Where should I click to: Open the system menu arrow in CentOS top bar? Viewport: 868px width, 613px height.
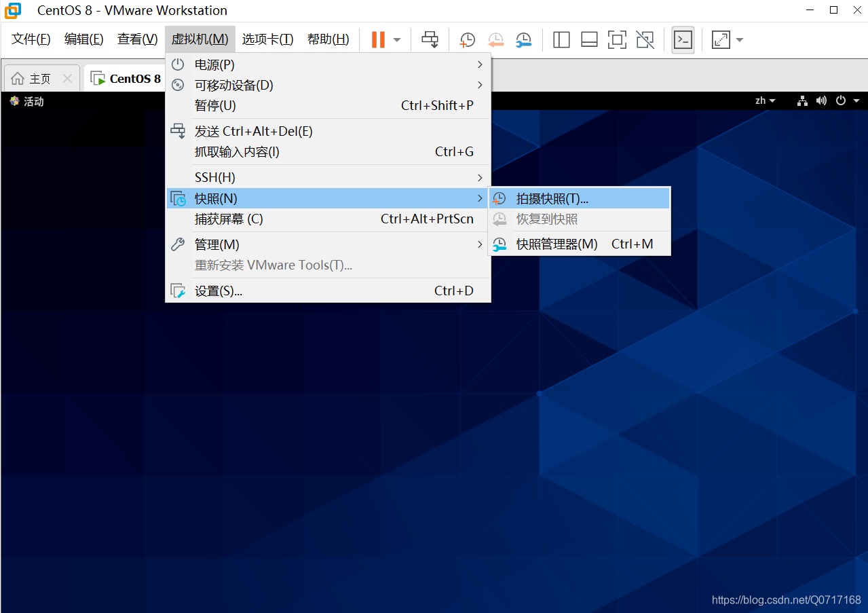pyautogui.click(x=856, y=101)
